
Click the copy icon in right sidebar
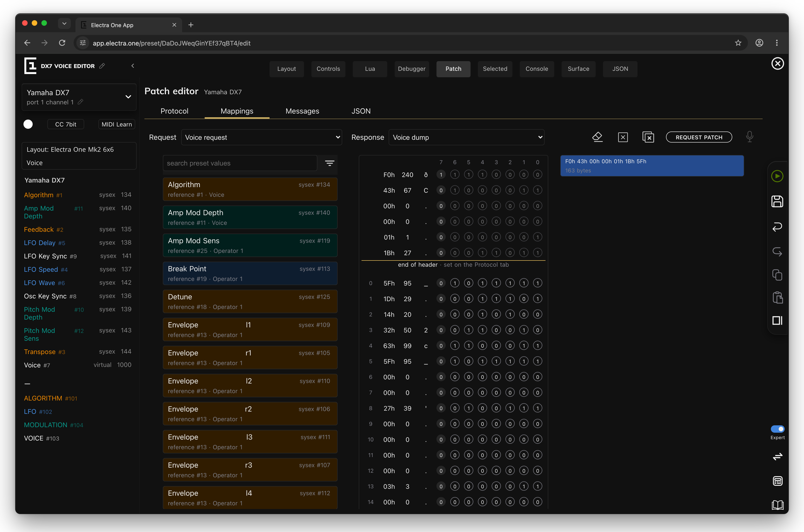coord(777,275)
